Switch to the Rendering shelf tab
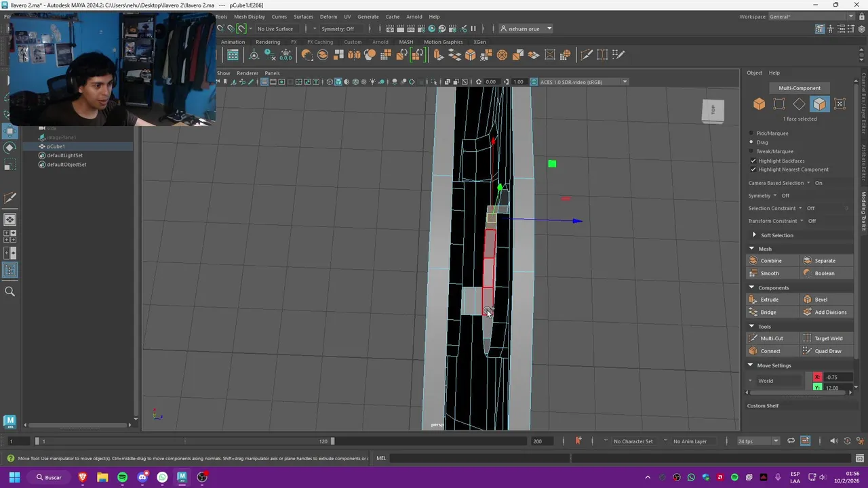The height and width of the screenshot is (488, 868). pos(268,42)
